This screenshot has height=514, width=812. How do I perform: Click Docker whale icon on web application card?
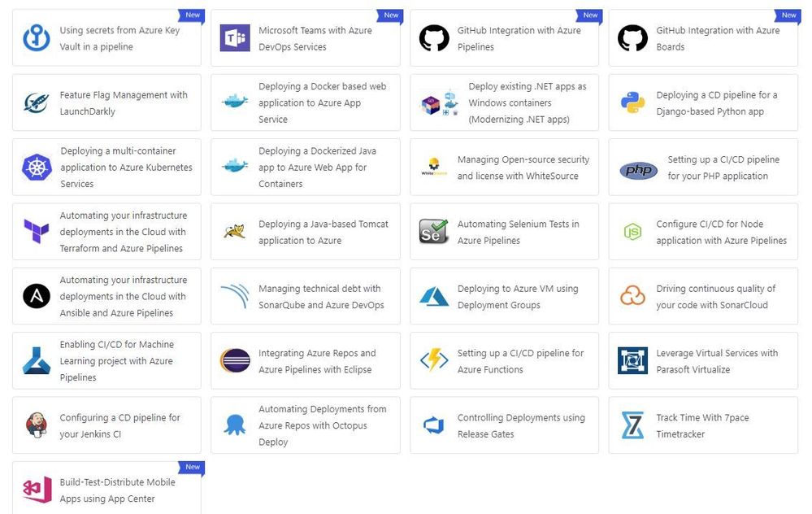[235, 101]
